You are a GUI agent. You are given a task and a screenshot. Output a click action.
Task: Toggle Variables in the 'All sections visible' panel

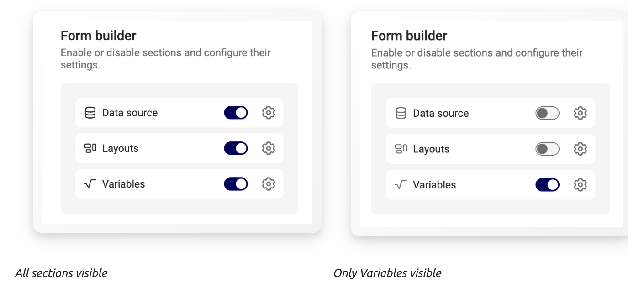[236, 184]
